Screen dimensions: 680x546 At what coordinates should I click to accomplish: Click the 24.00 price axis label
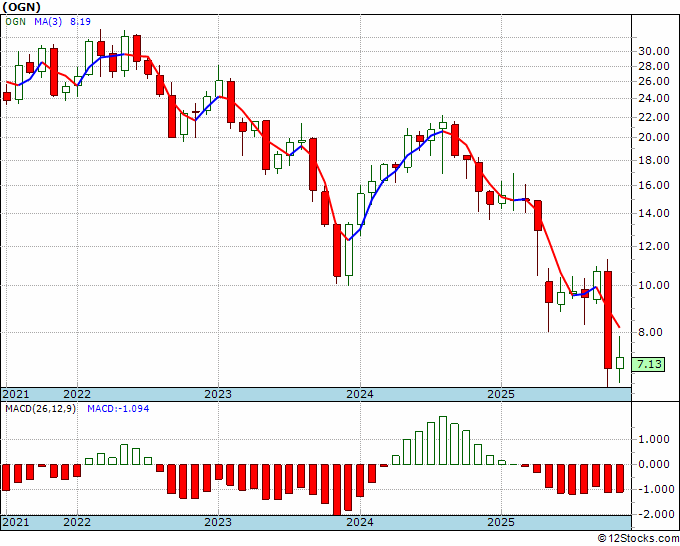coord(654,98)
